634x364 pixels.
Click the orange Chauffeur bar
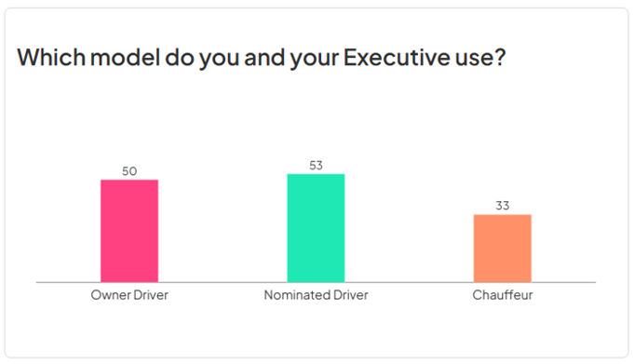coord(503,249)
